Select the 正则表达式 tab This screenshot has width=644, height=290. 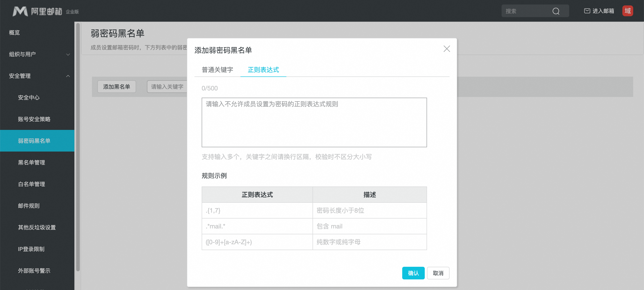pyautogui.click(x=263, y=69)
